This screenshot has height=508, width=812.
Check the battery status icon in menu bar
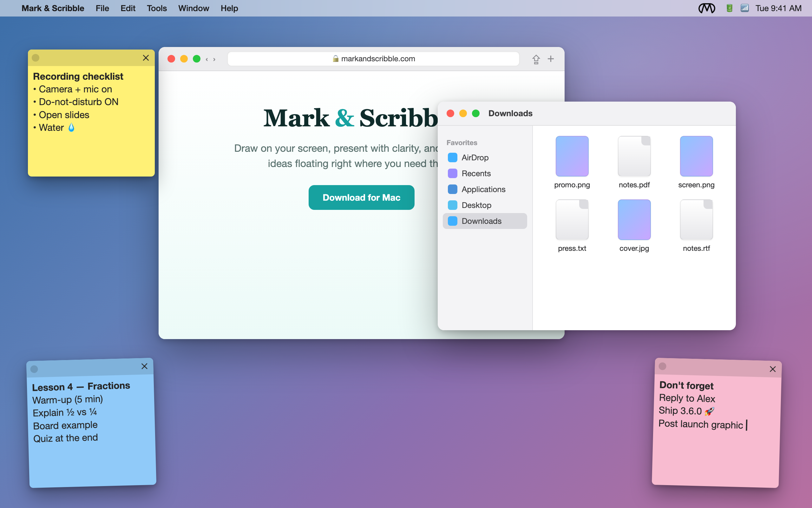click(730, 8)
